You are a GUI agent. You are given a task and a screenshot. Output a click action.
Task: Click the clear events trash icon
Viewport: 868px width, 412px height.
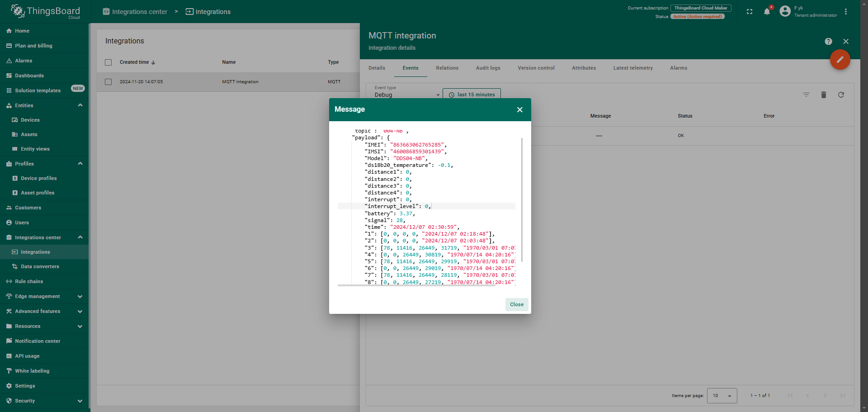click(824, 95)
